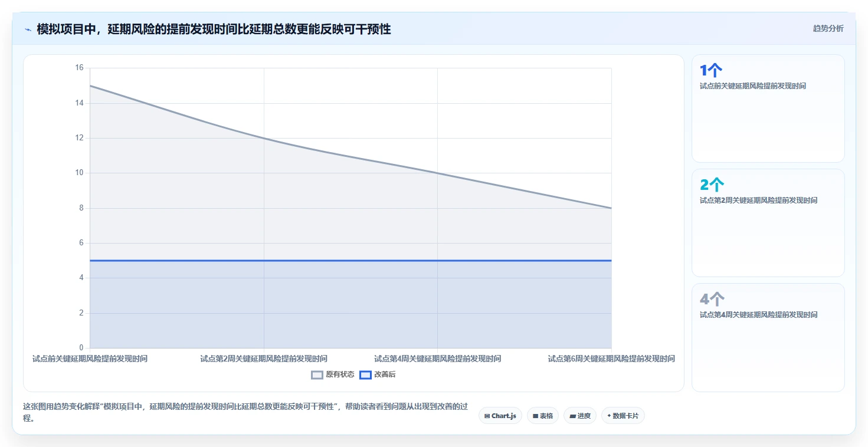The width and height of the screenshot is (868, 447).
Task: Click x-axis label 试点第2周关键延期风险提前发现时间
Action: point(264,359)
